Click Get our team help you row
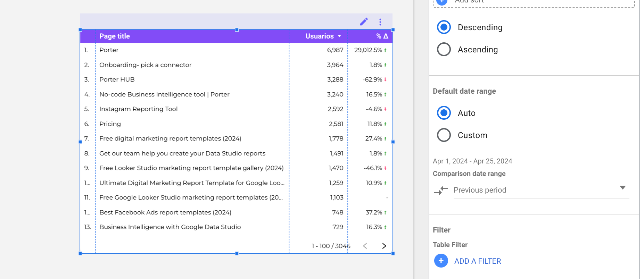 click(x=182, y=153)
